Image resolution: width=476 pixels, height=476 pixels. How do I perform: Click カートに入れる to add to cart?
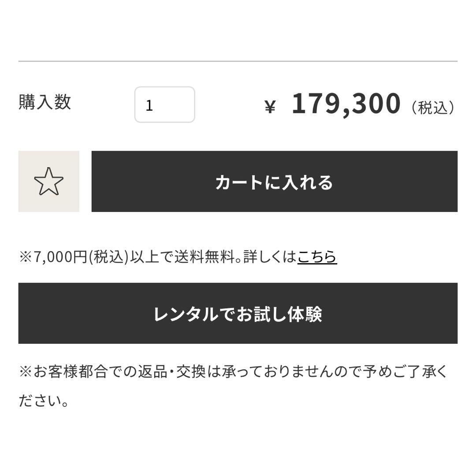[x=274, y=181]
